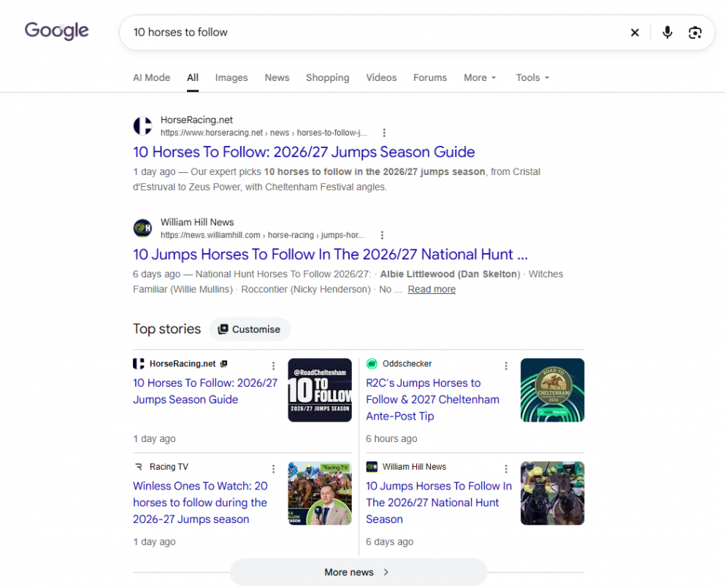Open the R2C's Jumps Horses to Follow story
Screen dimensions: 725x588
(432, 400)
